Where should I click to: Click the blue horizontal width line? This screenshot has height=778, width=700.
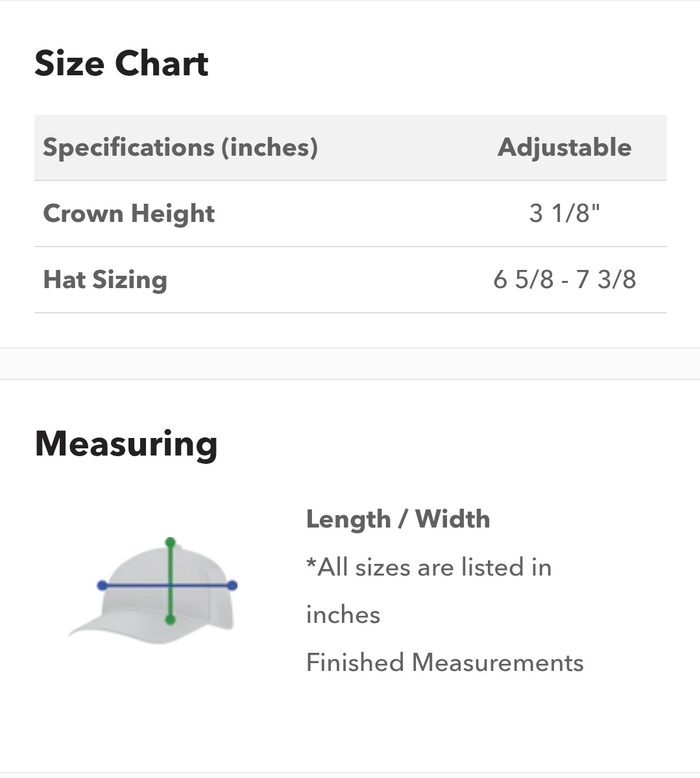coord(201,585)
